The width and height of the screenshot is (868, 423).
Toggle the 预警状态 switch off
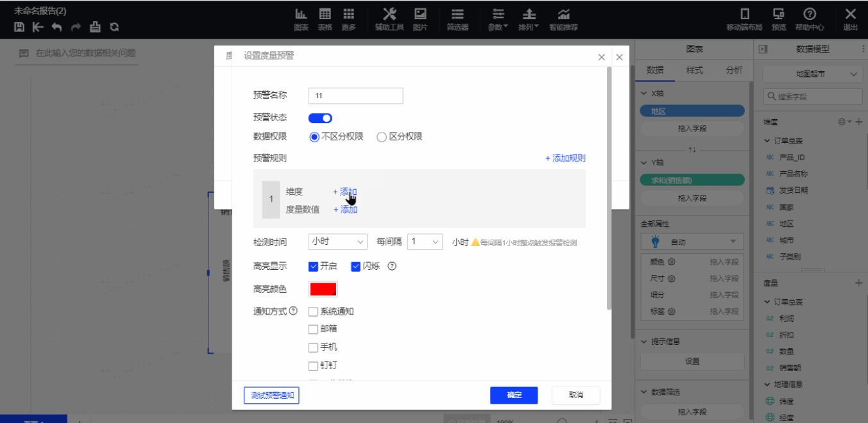320,118
